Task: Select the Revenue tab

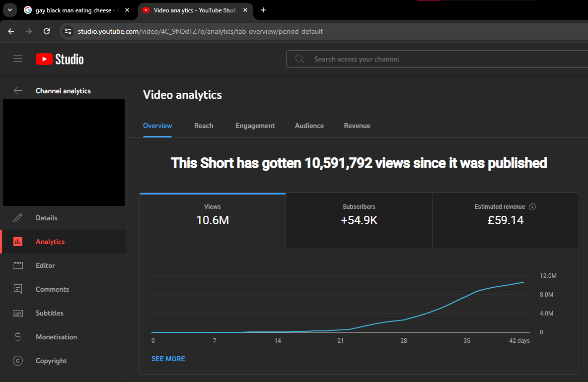Action: point(357,126)
